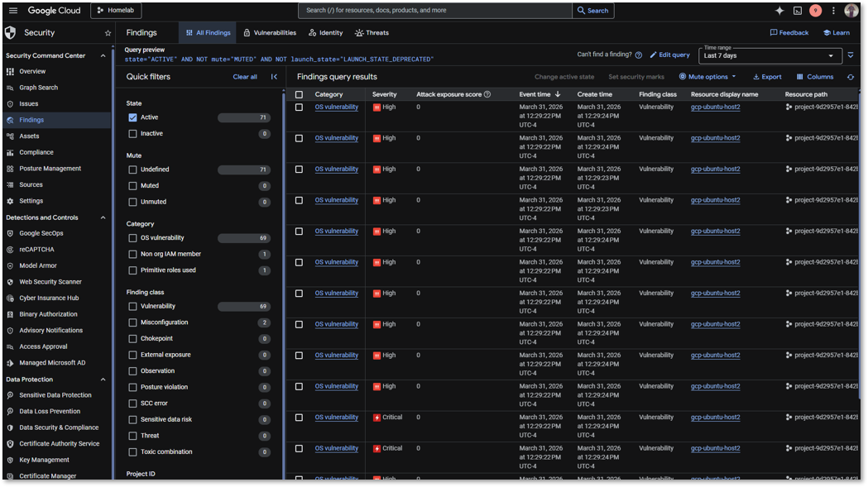Collapse the Data Protection section
Viewport: 868px width, 487px height.
click(103, 379)
